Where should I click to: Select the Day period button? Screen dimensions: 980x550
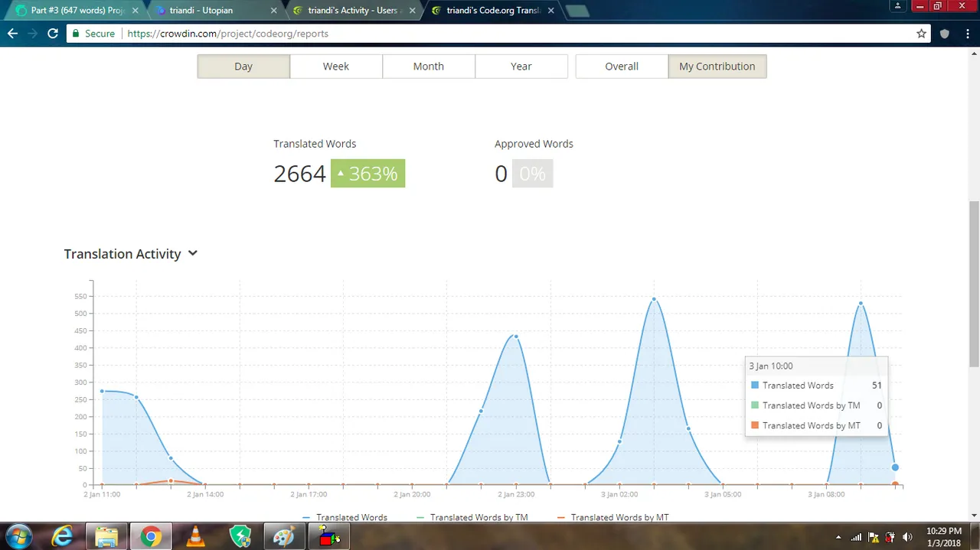(243, 67)
